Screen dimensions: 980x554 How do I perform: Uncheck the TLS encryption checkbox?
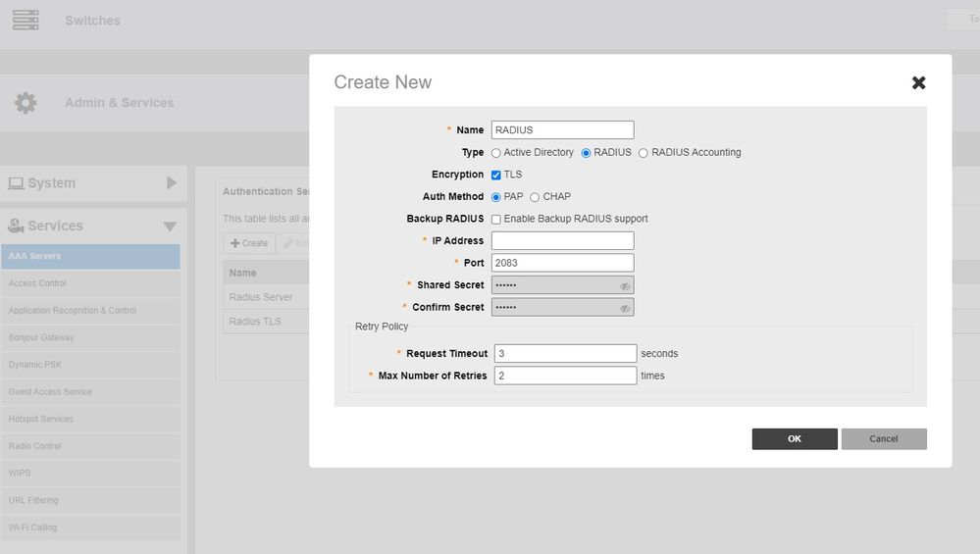496,175
